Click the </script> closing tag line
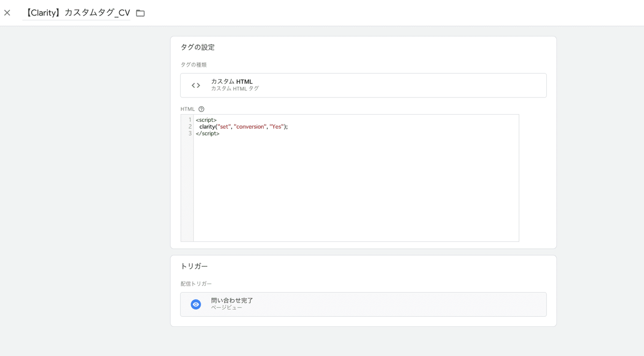 pyautogui.click(x=208, y=133)
